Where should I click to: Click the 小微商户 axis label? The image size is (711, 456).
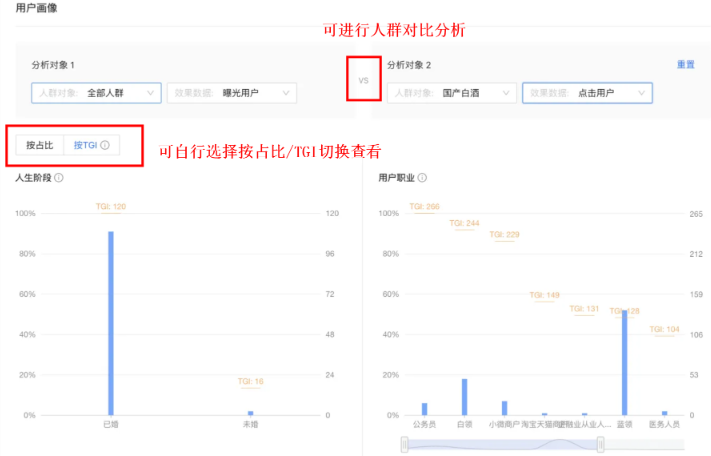pyautogui.click(x=504, y=425)
